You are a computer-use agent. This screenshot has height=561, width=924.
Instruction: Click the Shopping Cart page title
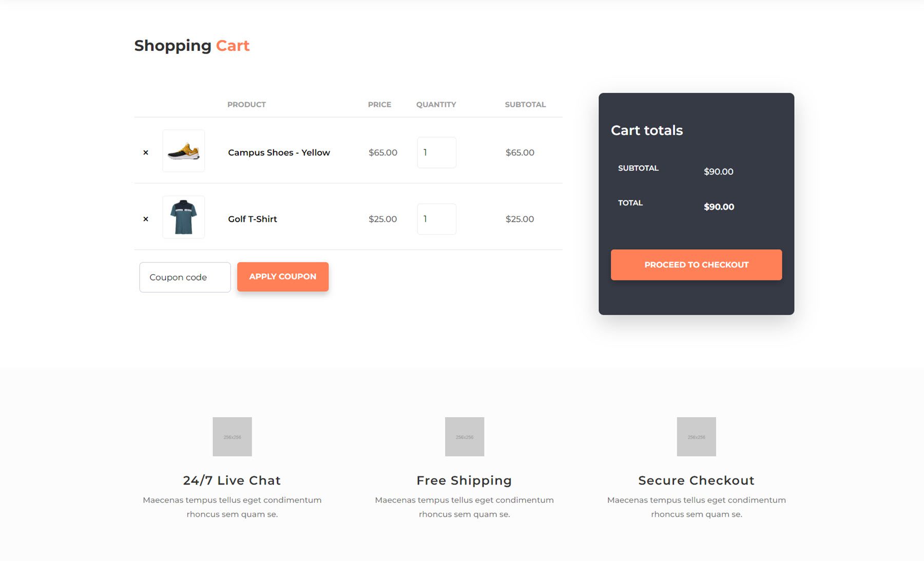click(191, 46)
